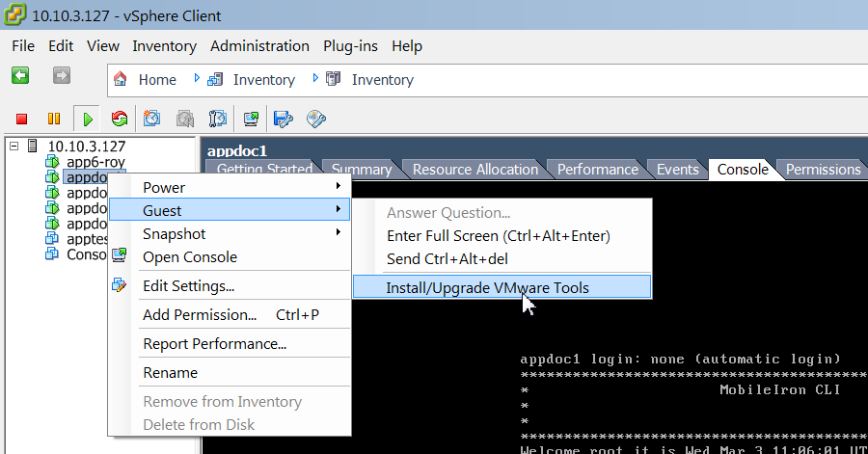This screenshot has width=868, height=454.
Task: Switch to the Console tab
Action: point(743,170)
